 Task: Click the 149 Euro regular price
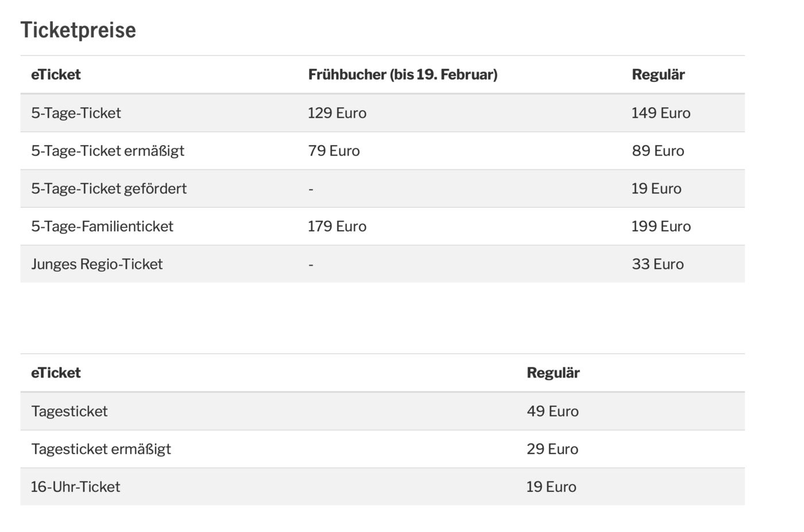[x=661, y=113]
